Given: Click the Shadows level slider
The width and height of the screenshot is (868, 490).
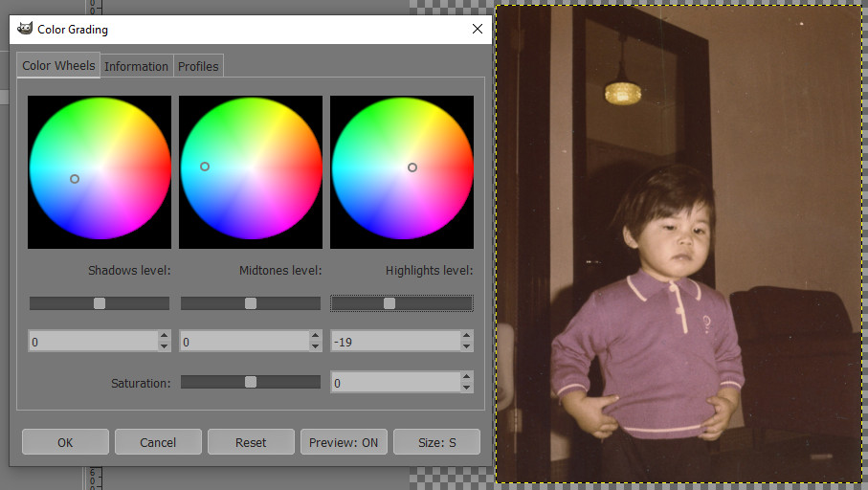Looking at the screenshot, I should pos(100,303).
